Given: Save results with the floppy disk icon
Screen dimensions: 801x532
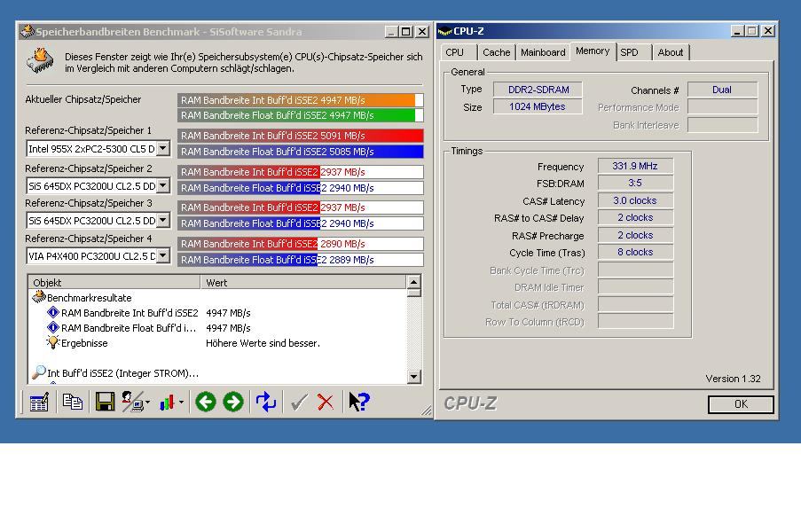Looking at the screenshot, I should pos(105,403).
